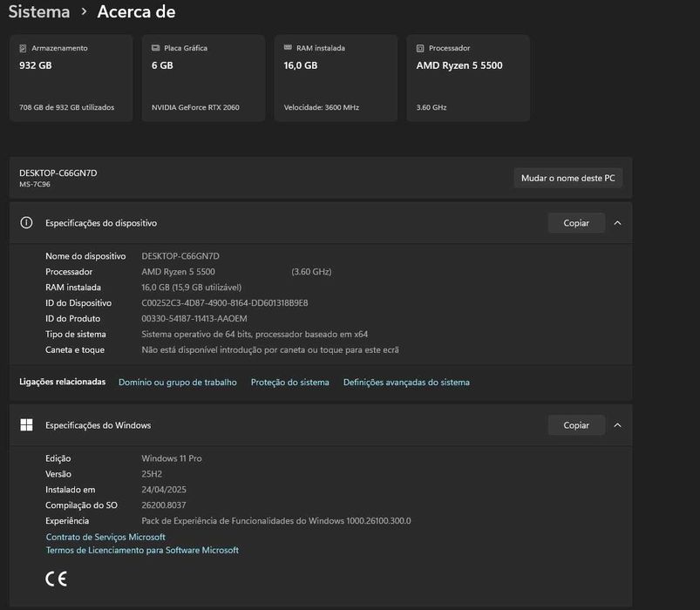Click the Processador value AMD Ryzen 5 5500
The width and height of the screenshot is (700, 610).
coord(178,272)
